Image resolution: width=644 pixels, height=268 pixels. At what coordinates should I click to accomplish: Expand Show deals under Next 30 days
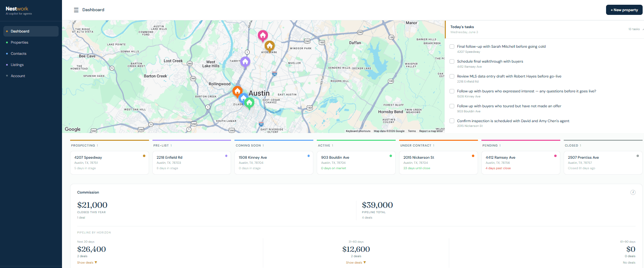(87, 263)
